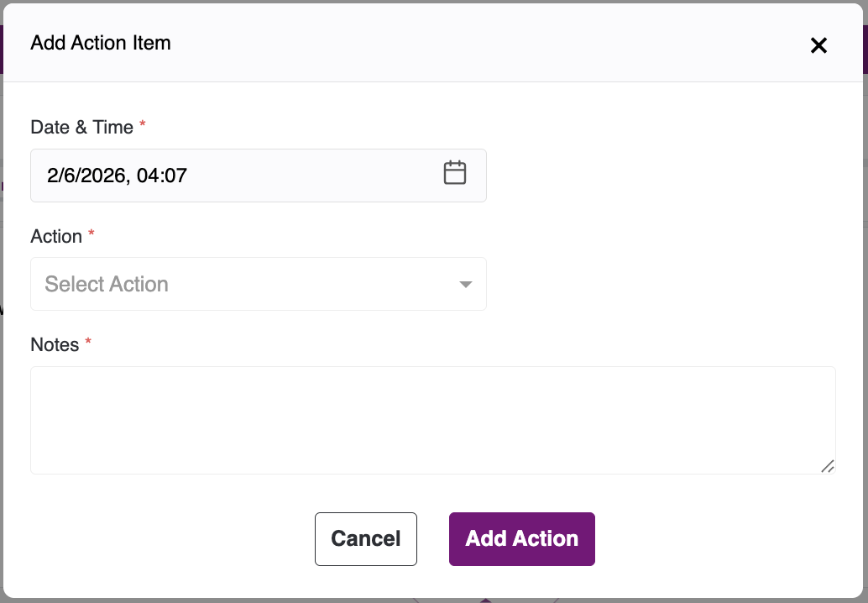Click the Add Action Item title
The image size is (868, 603).
pyautogui.click(x=101, y=43)
